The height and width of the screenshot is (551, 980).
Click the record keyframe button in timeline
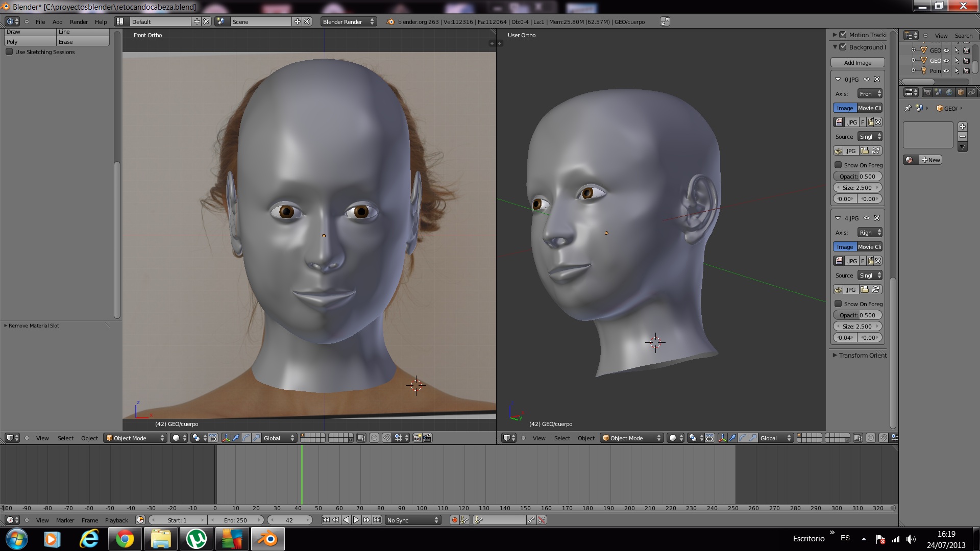454,520
